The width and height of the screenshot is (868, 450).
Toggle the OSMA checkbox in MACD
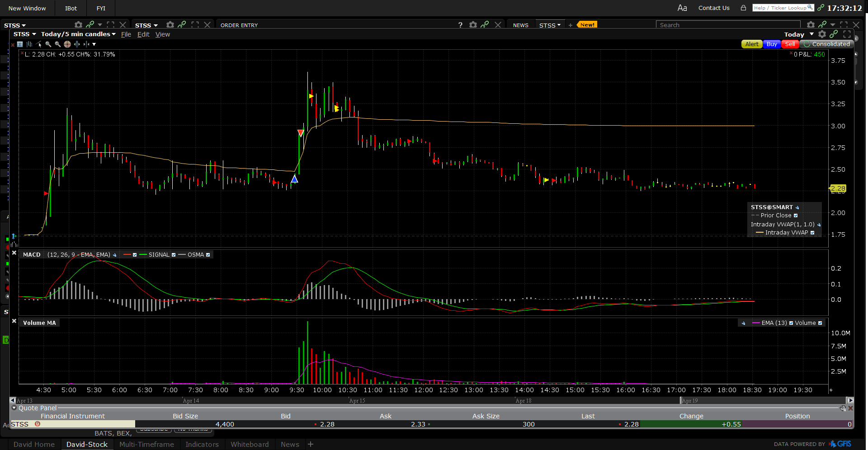pyautogui.click(x=208, y=255)
